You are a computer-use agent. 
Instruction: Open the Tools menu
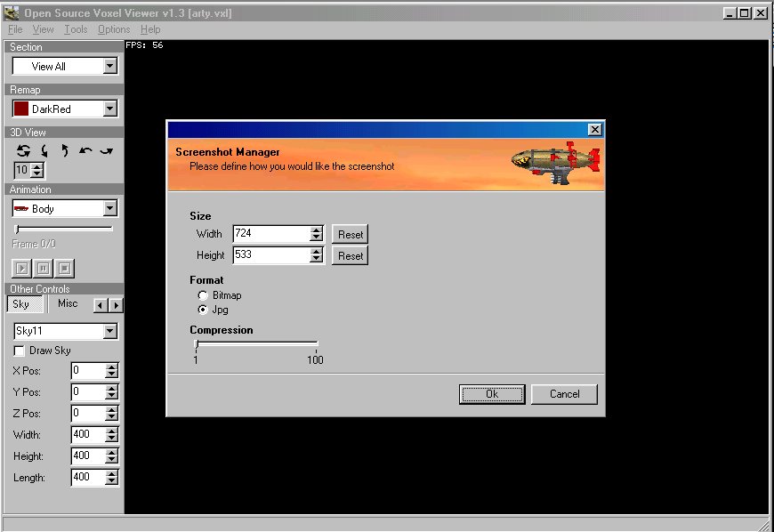(76, 29)
